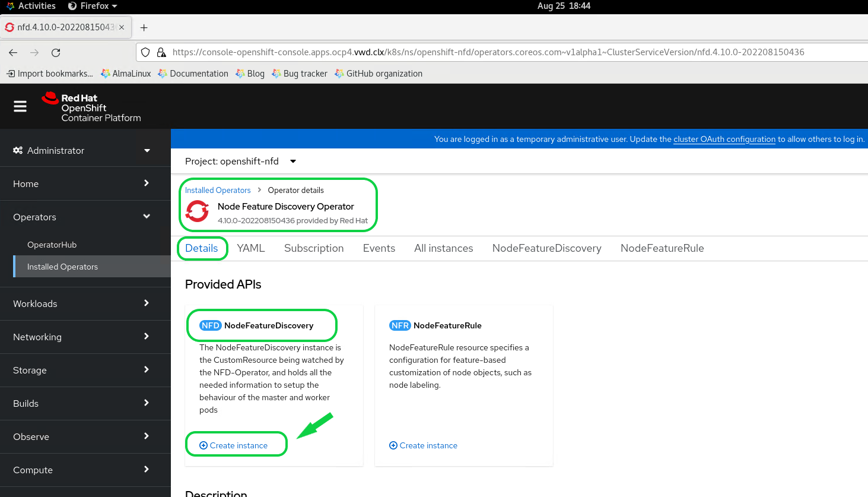Click Import bookmarks in toolbar
868x497 pixels.
click(50, 74)
